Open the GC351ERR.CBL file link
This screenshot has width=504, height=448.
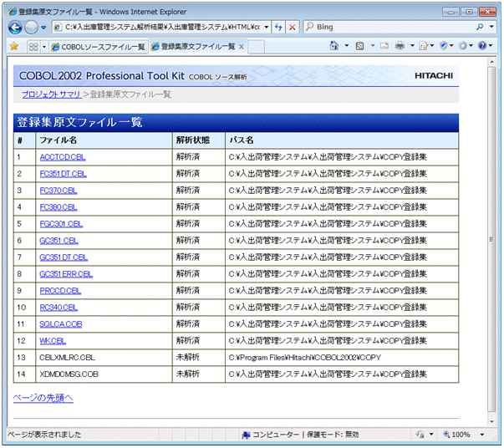66,274
